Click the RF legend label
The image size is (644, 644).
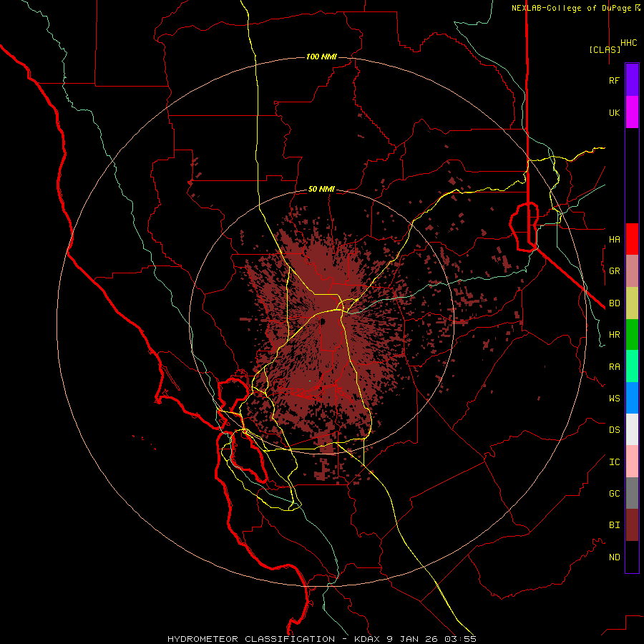(x=615, y=80)
